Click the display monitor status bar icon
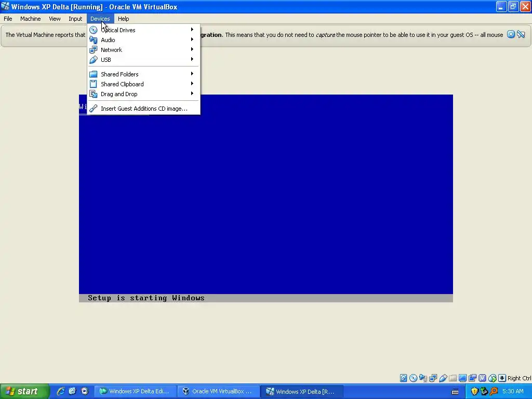This screenshot has width=532, height=399. (x=462, y=378)
